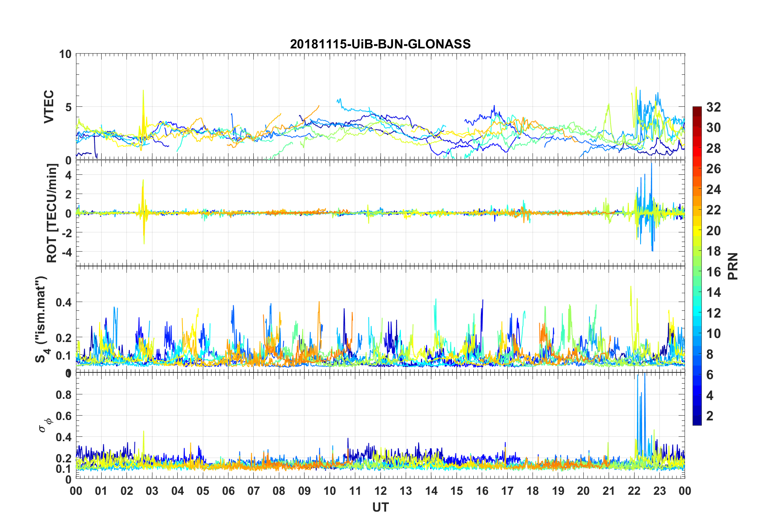The image size is (761, 532).
Task: Click the x-axis hour tick 17
Action: (x=507, y=491)
